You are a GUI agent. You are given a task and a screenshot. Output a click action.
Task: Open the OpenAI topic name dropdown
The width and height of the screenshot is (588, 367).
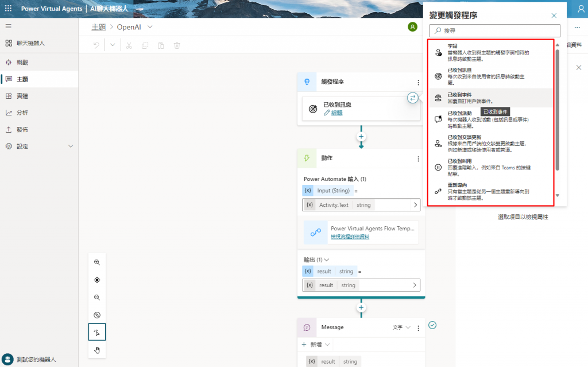[150, 26]
